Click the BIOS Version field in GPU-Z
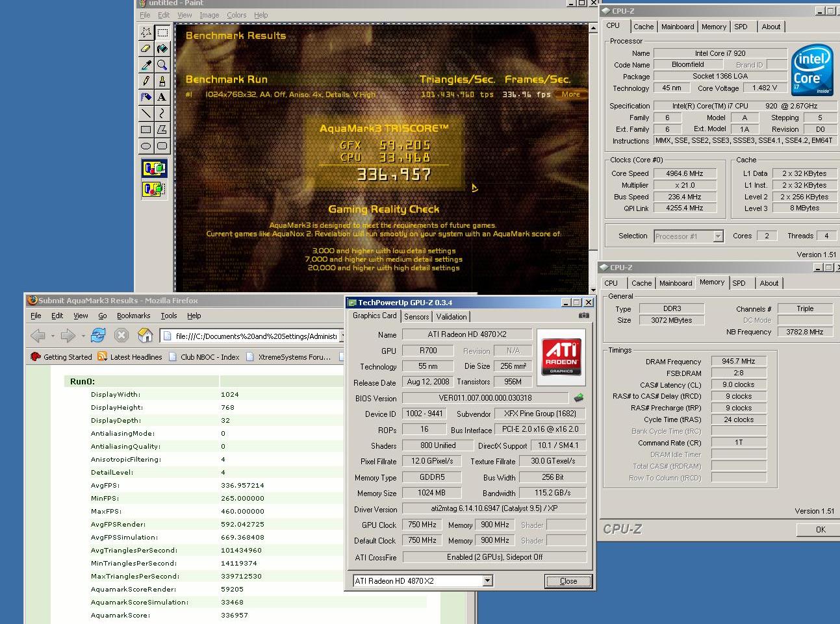The width and height of the screenshot is (840, 624). [x=485, y=397]
